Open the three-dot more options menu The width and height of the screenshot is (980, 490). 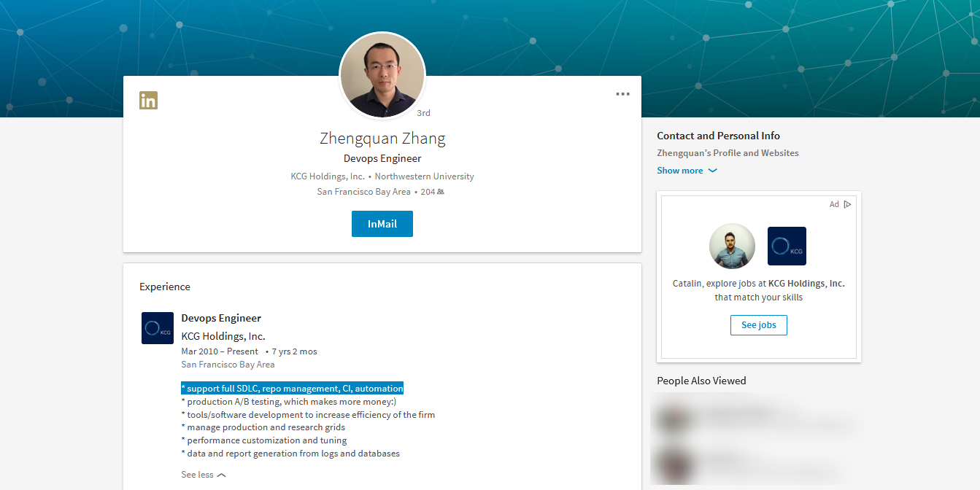point(622,94)
